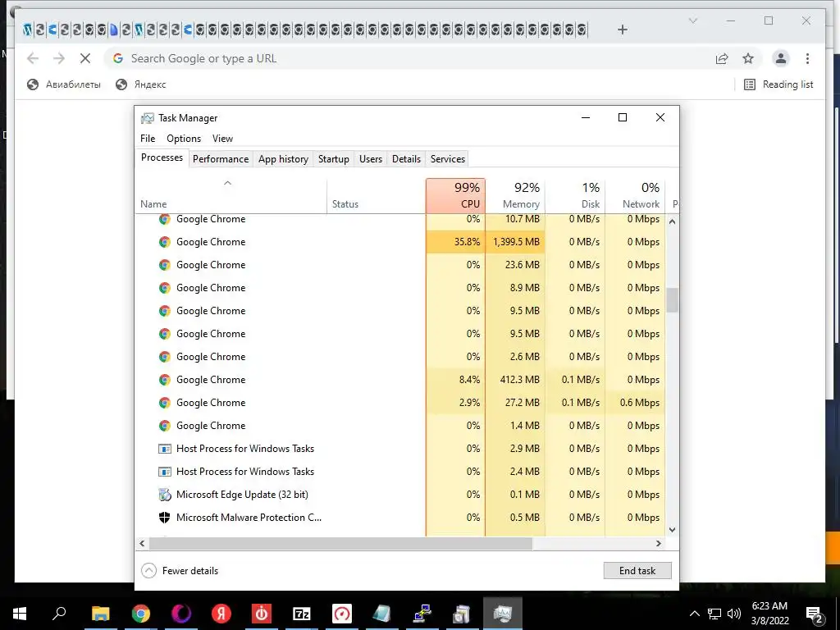Switch to the Startup tab

[333, 159]
